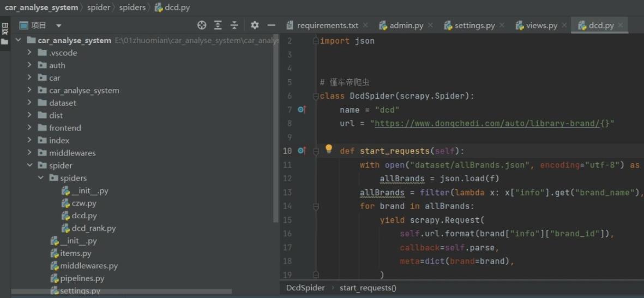Fold the DcdSpider class at line 6
The width and height of the screenshot is (644, 298).
pos(316,96)
